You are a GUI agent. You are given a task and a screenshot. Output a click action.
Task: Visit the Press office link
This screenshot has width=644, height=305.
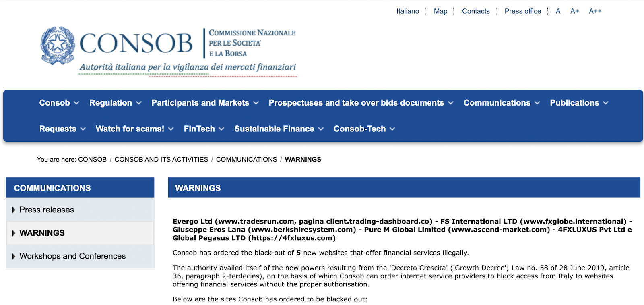[523, 11]
